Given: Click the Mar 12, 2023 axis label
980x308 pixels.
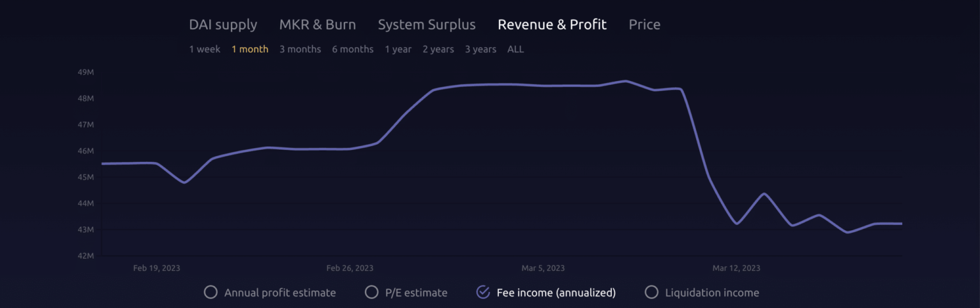Looking at the screenshot, I should (736, 268).
